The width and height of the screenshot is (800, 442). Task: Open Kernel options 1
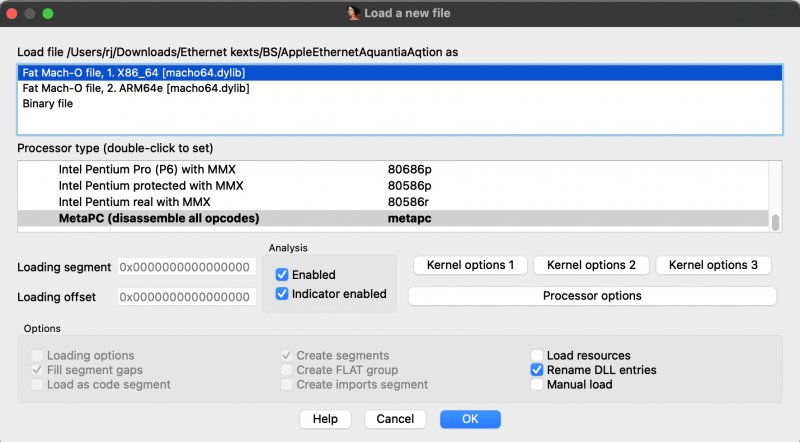pyautogui.click(x=470, y=265)
